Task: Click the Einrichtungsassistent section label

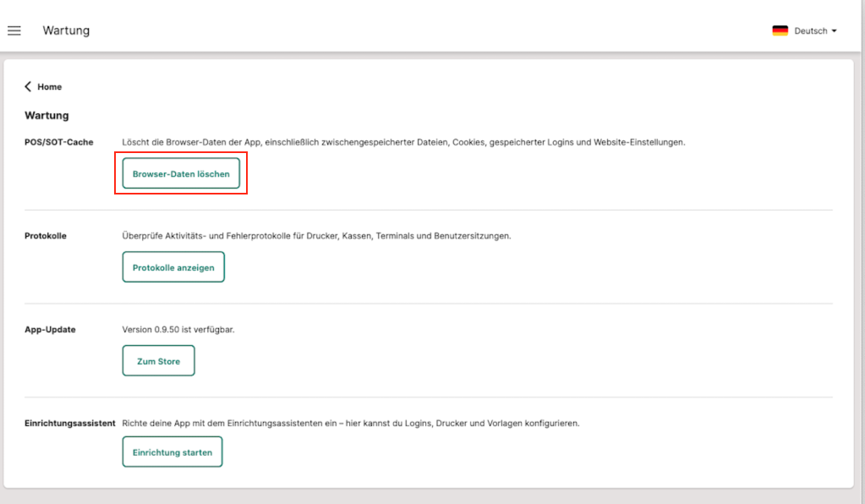Action: pos(69,423)
